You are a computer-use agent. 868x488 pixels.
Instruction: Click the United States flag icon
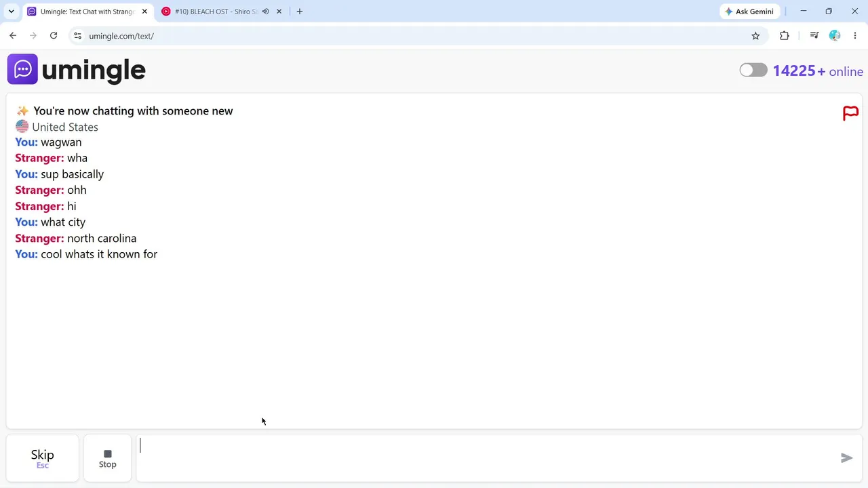[x=22, y=127]
